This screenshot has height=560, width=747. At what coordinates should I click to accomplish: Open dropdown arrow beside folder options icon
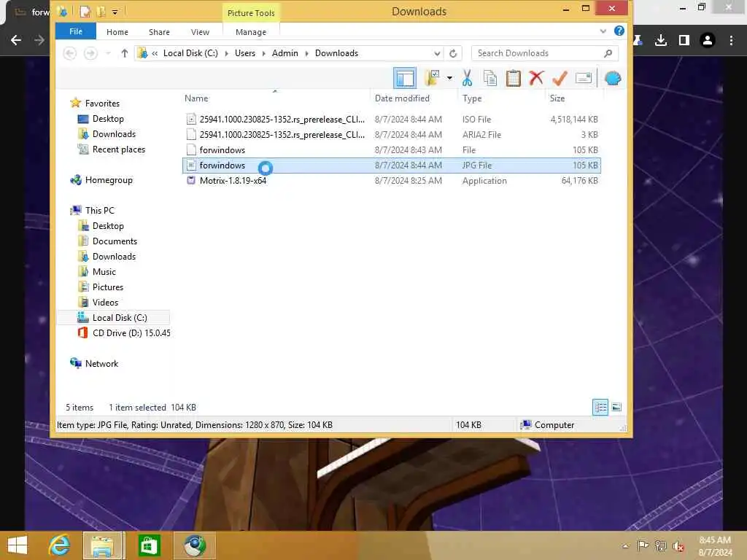point(449,78)
